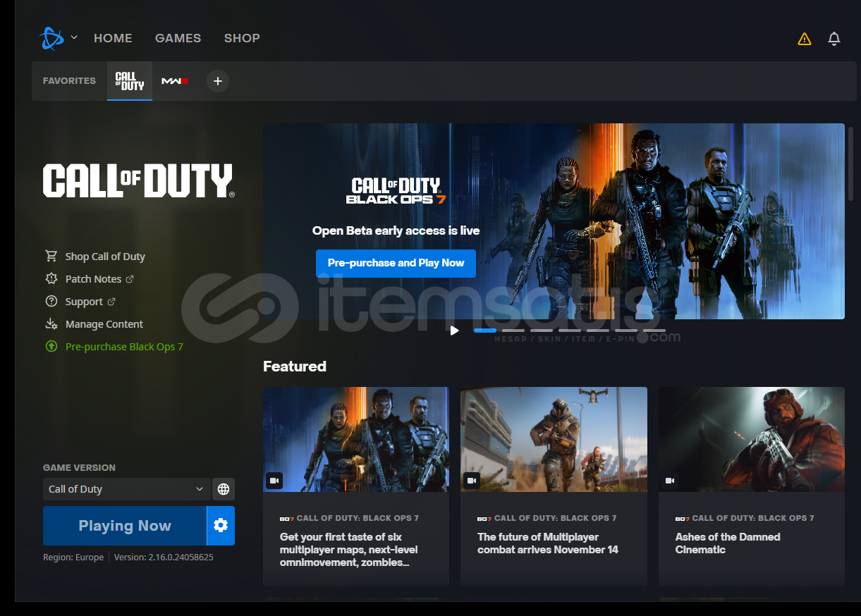
Task: Select the second carousel indicator
Action: point(513,330)
